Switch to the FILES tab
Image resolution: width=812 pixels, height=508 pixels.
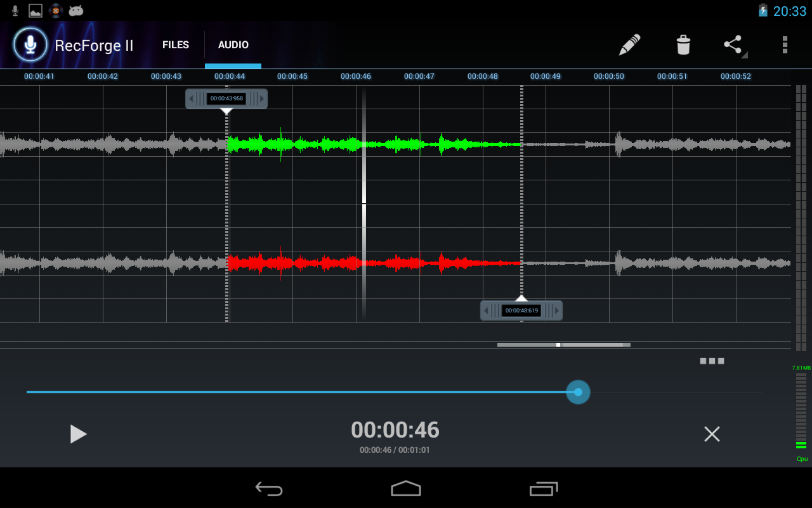coord(175,44)
